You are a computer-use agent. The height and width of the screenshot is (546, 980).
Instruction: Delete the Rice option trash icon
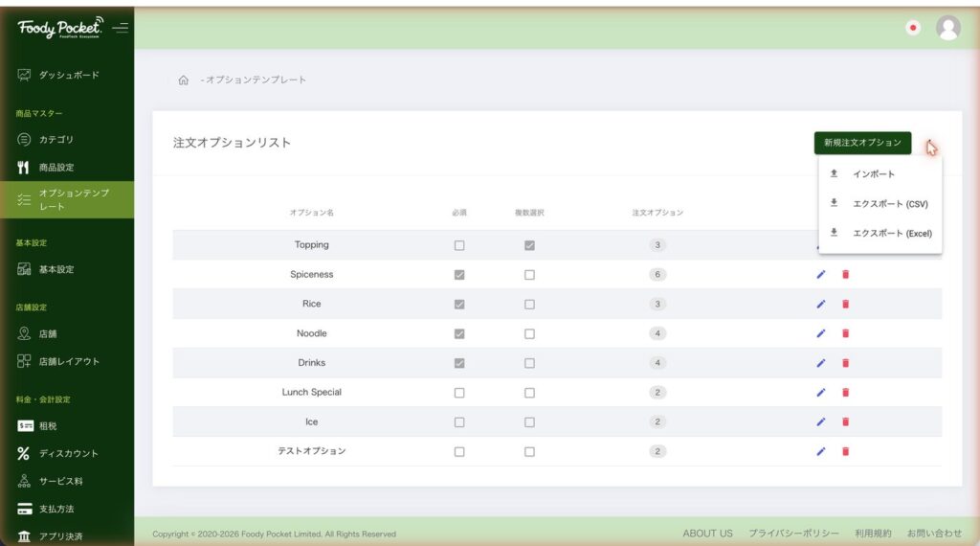click(846, 304)
